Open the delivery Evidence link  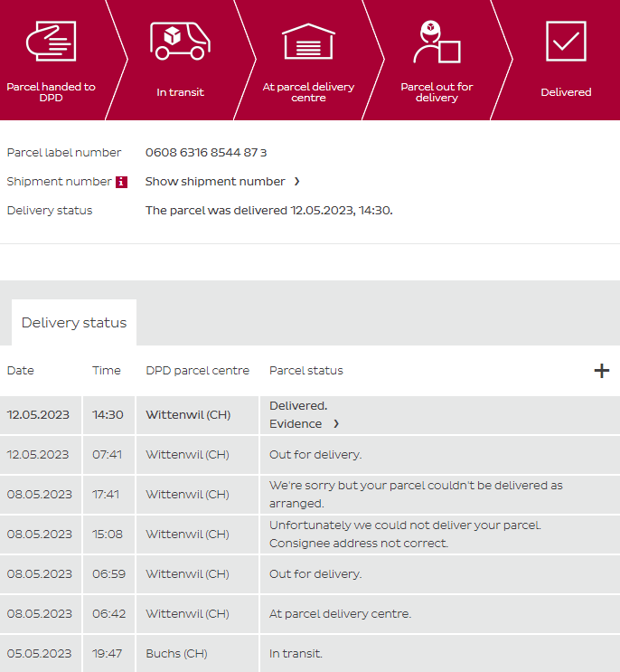(296, 423)
